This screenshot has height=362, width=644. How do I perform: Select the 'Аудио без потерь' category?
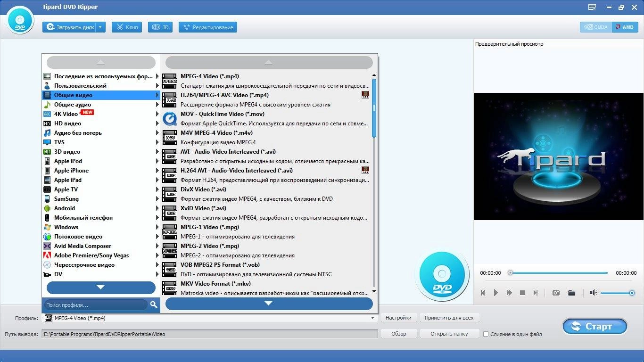pyautogui.click(x=101, y=133)
